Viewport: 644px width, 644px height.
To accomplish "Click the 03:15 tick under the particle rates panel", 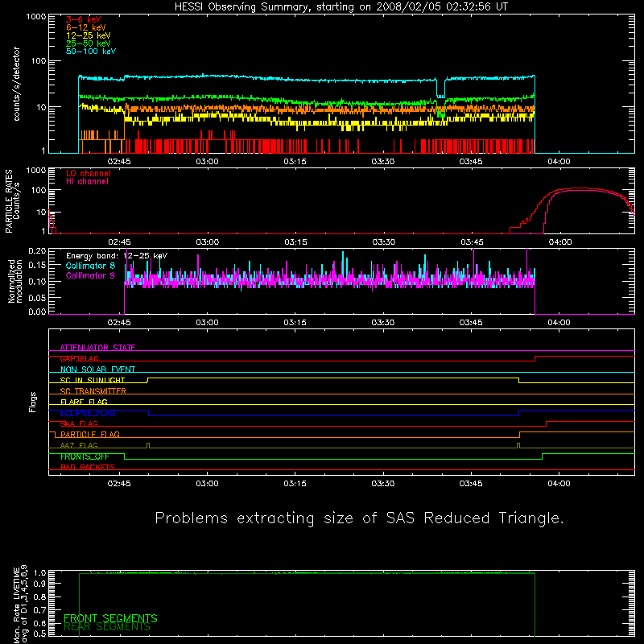I will (x=295, y=242).
